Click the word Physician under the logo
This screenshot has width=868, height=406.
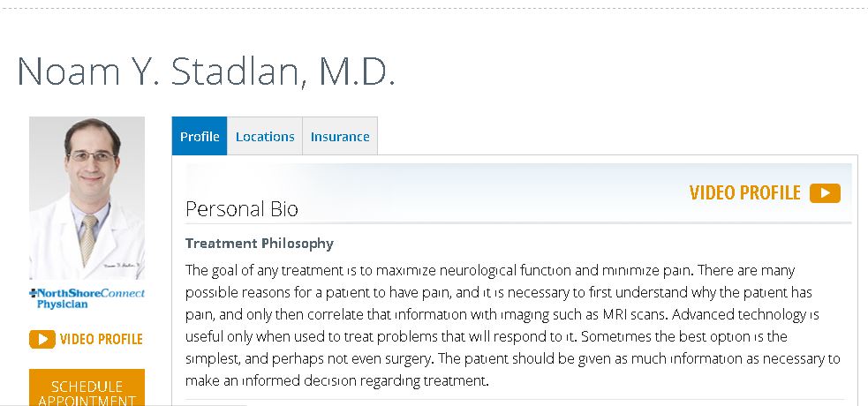(x=62, y=304)
